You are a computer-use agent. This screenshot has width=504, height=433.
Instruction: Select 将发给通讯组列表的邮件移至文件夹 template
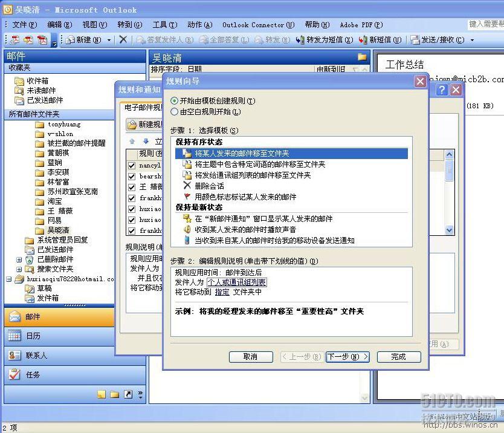[x=247, y=175]
